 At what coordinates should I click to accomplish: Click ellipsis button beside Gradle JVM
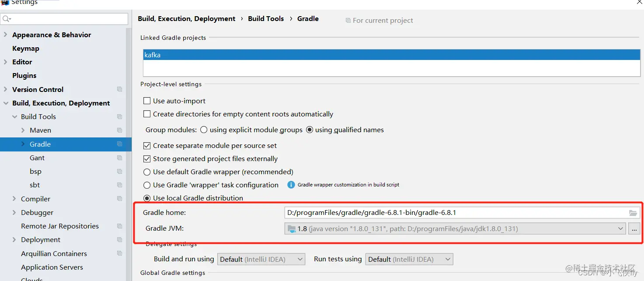pos(634,228)
